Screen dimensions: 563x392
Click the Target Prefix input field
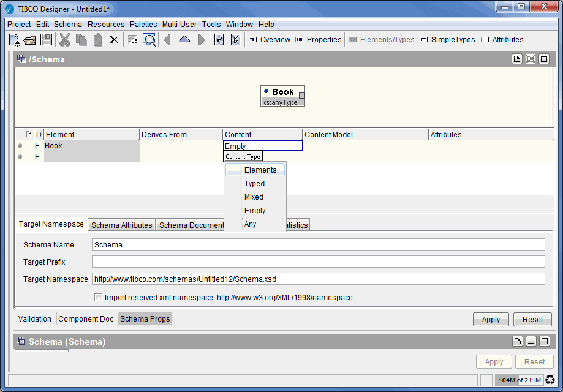click(x=318, y=262)
